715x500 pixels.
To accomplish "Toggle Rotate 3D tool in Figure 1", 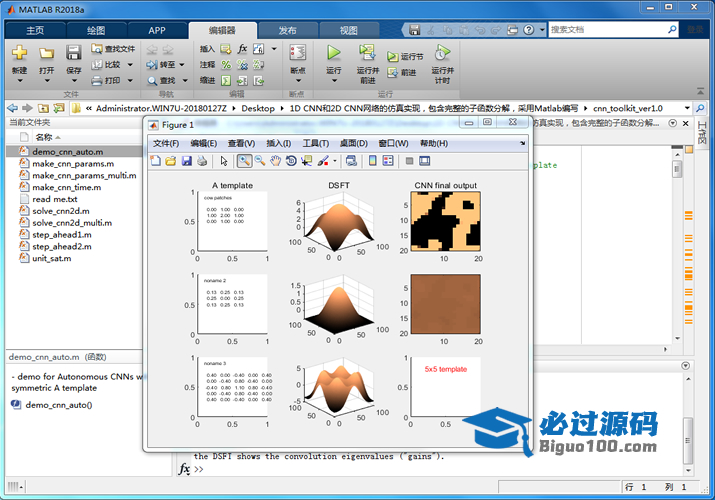I will click(x=291, y=160).
